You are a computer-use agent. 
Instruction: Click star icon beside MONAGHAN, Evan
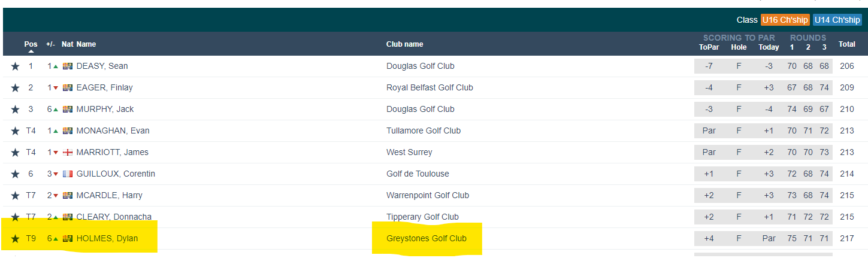pyautogui.click(x=15, y=131)
